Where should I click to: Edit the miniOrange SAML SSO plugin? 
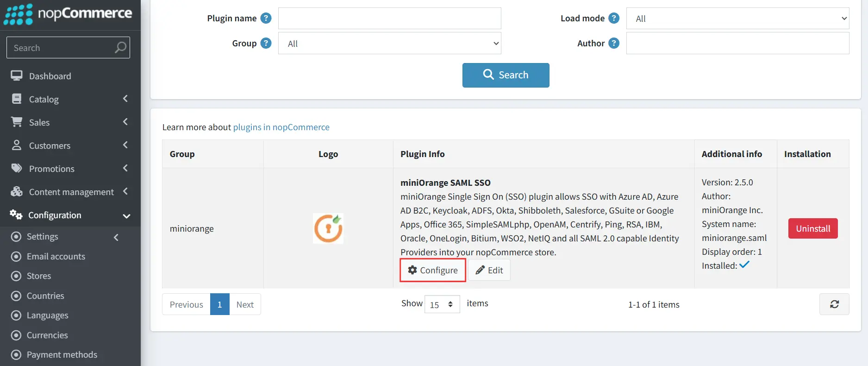489,270
